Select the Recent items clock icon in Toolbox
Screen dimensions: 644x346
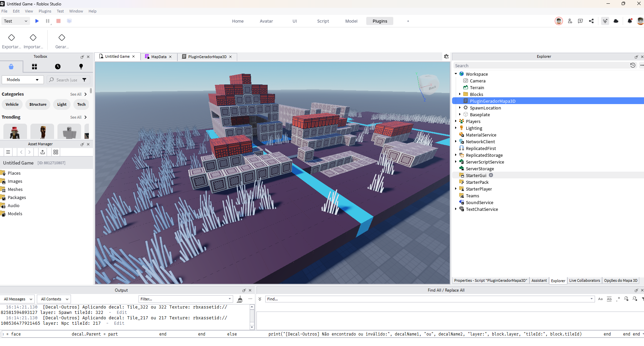(58, 67)
